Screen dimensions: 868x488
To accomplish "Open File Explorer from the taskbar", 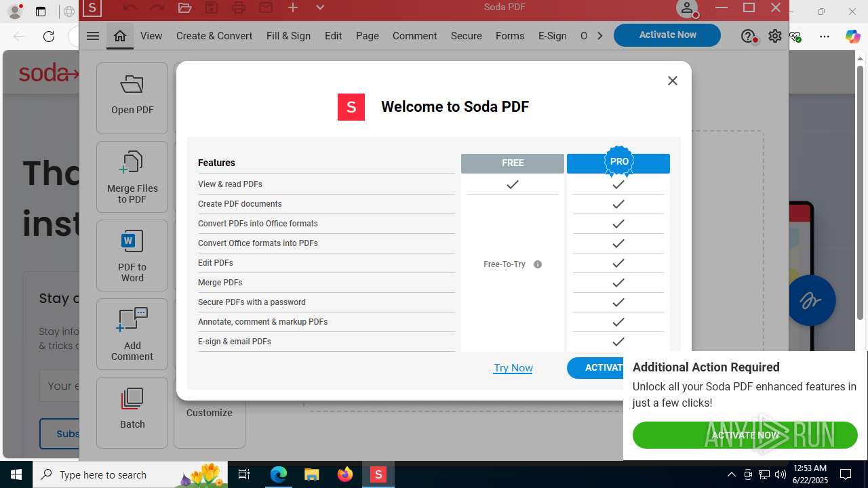I will pos(311,474).
